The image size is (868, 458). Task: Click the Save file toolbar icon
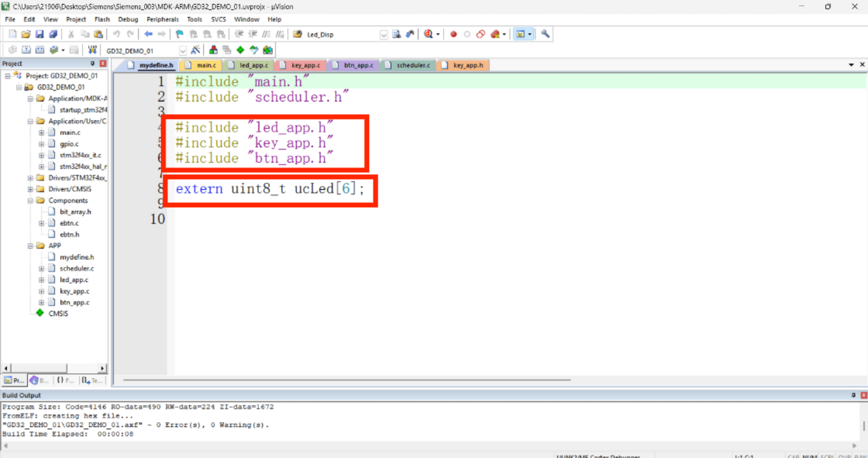click(39, 34)
